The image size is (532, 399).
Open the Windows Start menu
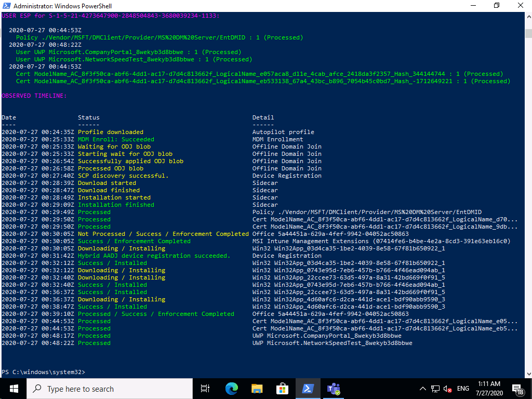click(14, 389)
